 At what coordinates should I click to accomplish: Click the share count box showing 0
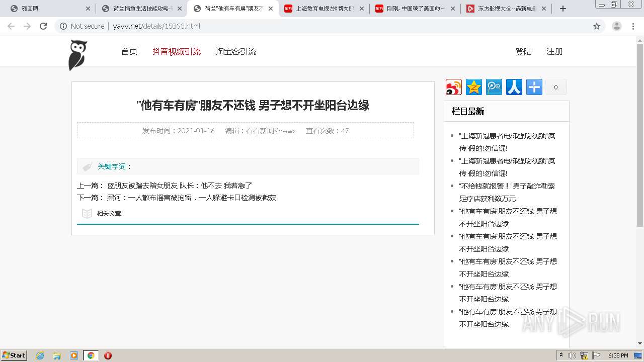coord(556,87)
